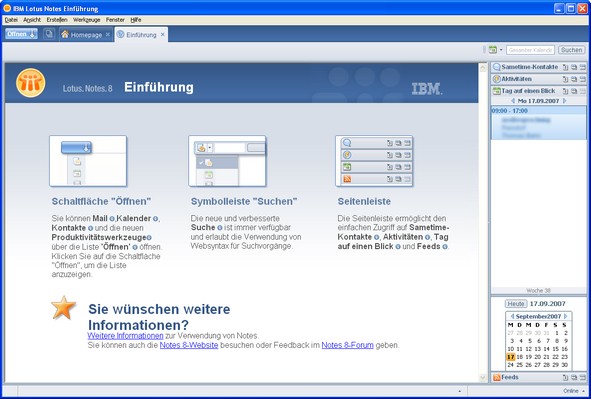Click page-with-arrow icon in Tag auf einen Blick header
The width and height of the screenshot is (591, 399).
click(565, 91)
